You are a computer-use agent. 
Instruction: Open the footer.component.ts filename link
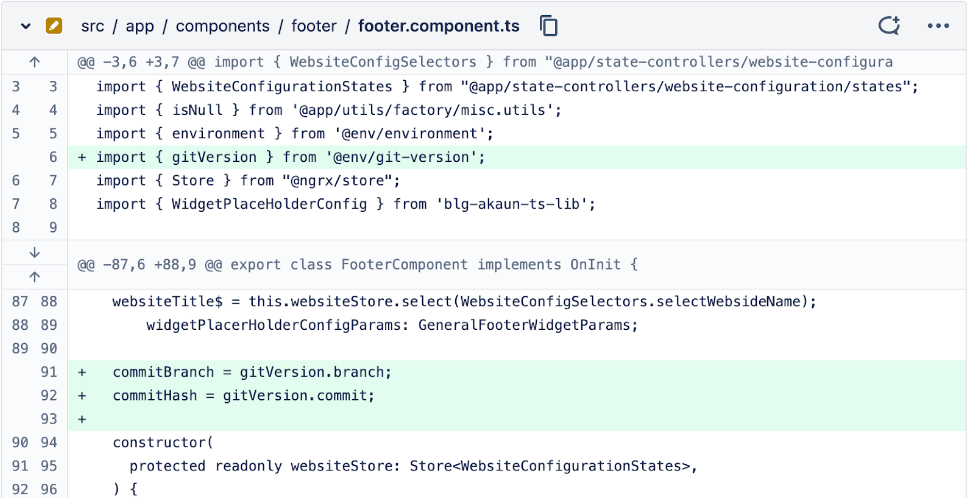click(441, 26)
